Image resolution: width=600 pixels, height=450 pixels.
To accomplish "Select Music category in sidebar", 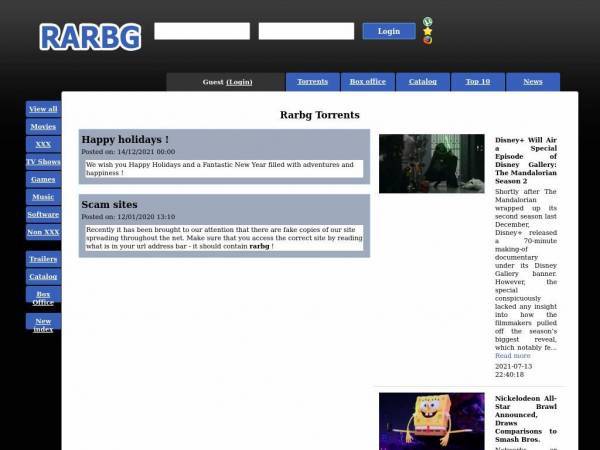I will click(43, 197).
